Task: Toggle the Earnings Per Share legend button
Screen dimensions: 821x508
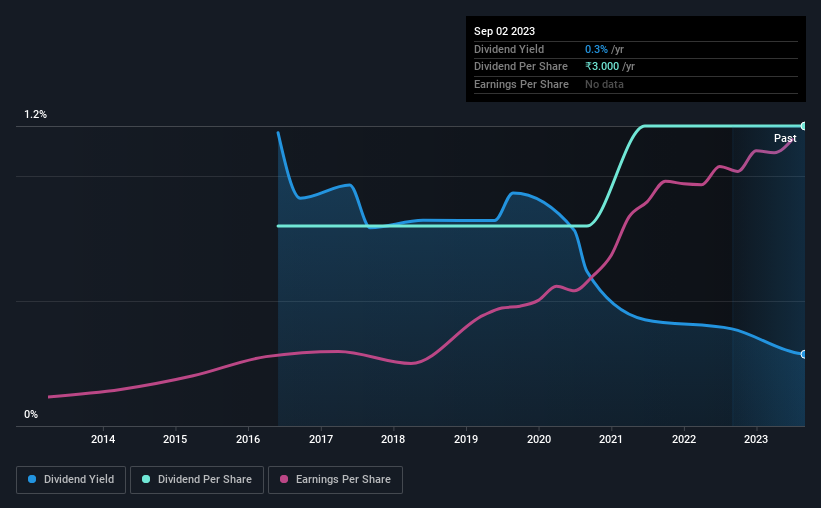Action: [x=335, y=480]
